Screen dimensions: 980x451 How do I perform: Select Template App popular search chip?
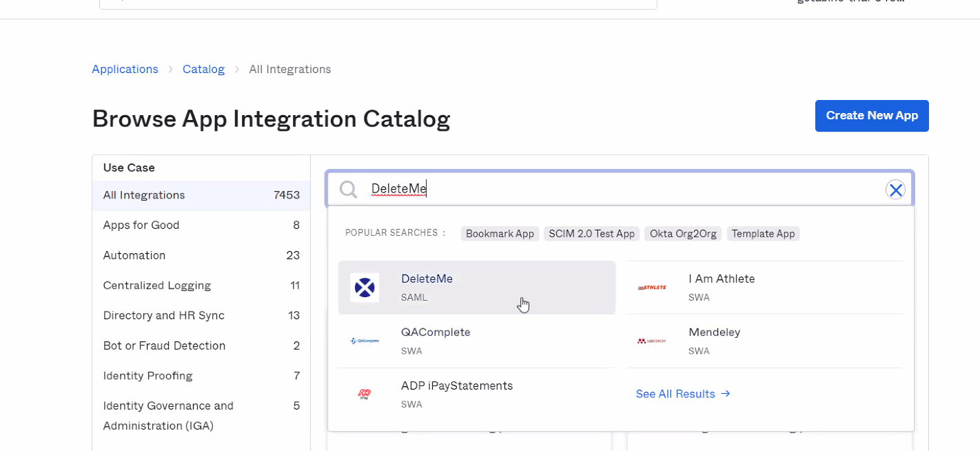point(763,234)
